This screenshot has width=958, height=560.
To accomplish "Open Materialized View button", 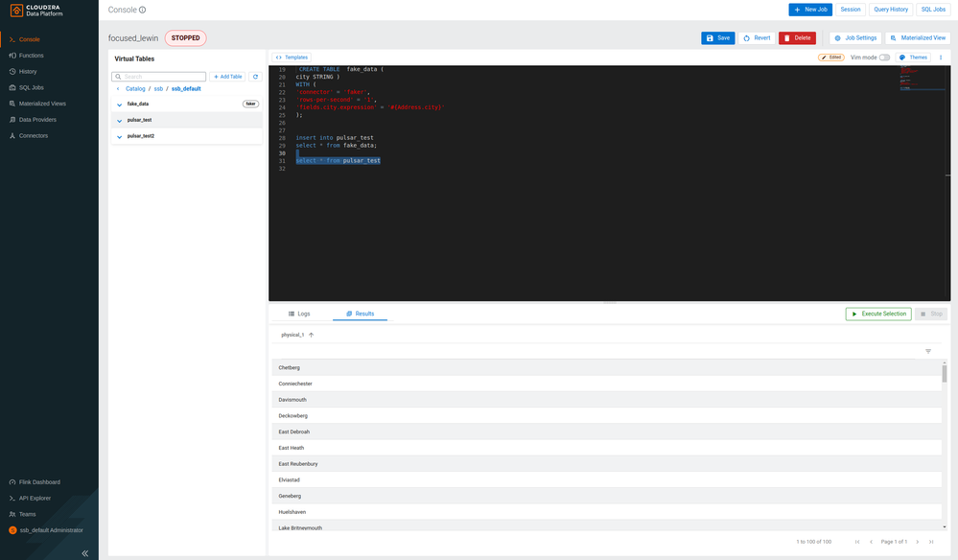I will coord(918,37).
